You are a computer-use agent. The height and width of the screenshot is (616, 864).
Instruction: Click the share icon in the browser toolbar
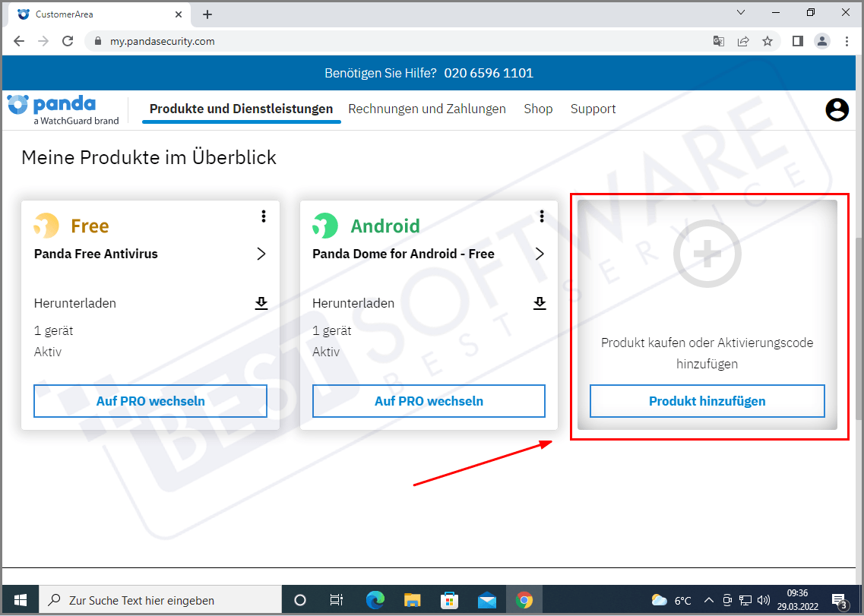743,41
